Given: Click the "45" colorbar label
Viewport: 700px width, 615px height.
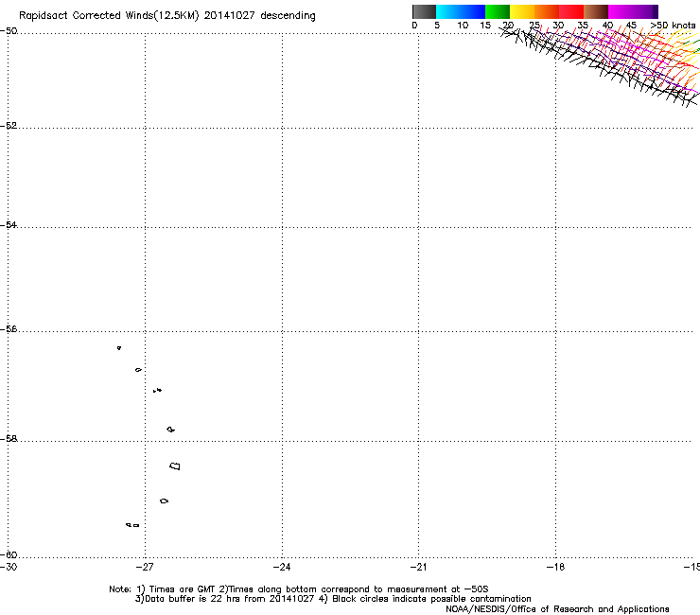Looking at the screenshot, I should click(x=631, y=26).
